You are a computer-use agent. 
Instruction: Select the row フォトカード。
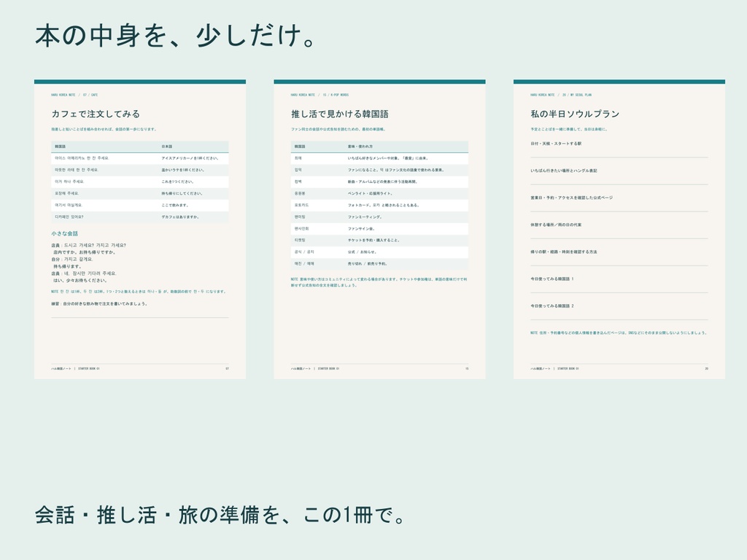[379, 205]
